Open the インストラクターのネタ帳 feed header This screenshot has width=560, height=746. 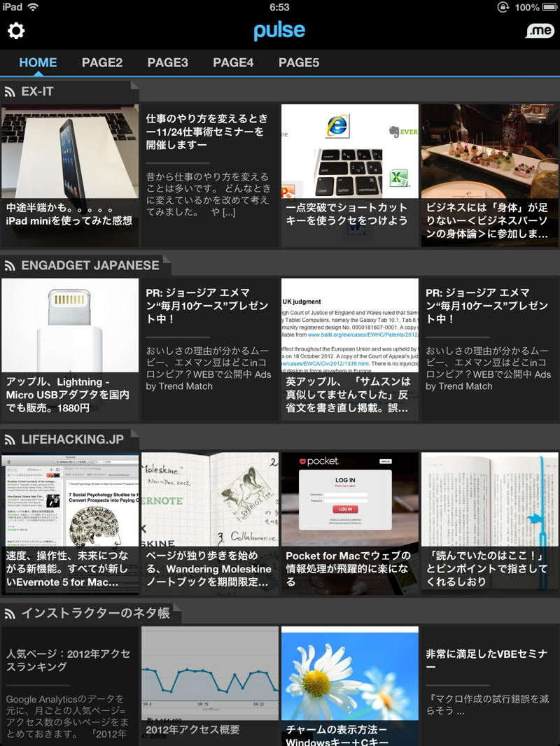click(x=90, y=613)
